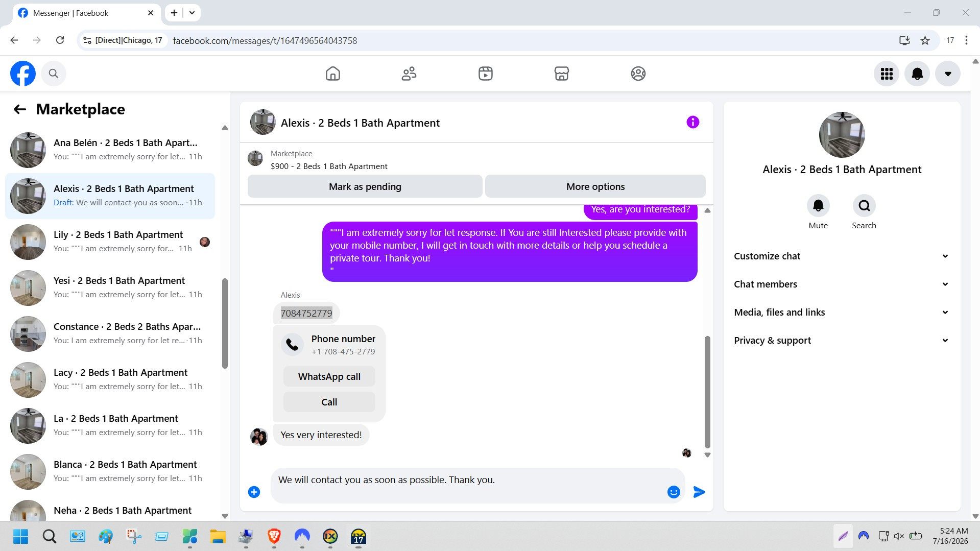This screenshot has height=551, width=980.
Task: Click the More options button
Action: (x=595, y=186)
